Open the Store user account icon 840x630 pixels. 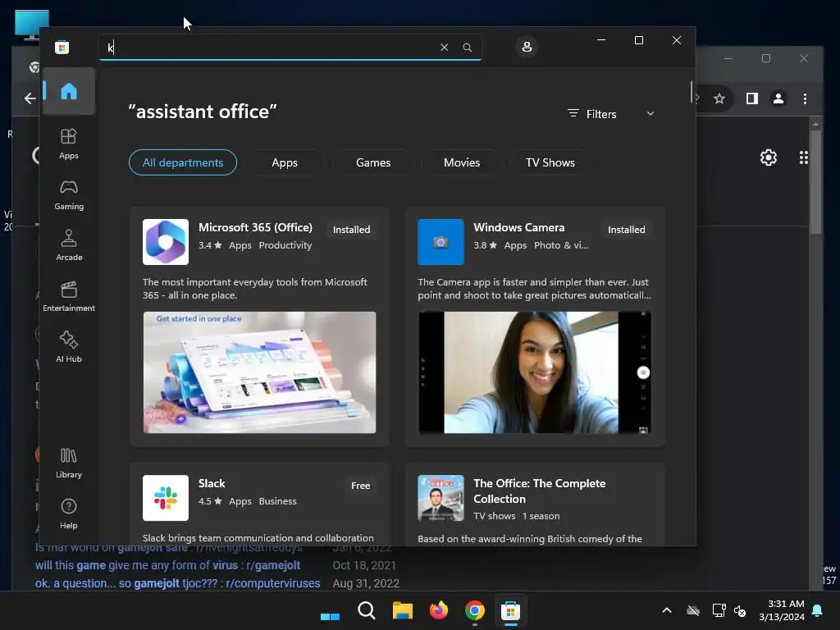coord(527,47)
